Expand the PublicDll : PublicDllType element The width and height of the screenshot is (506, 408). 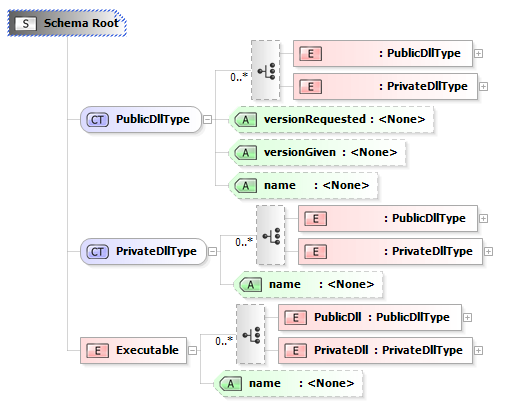click(467, 317)
